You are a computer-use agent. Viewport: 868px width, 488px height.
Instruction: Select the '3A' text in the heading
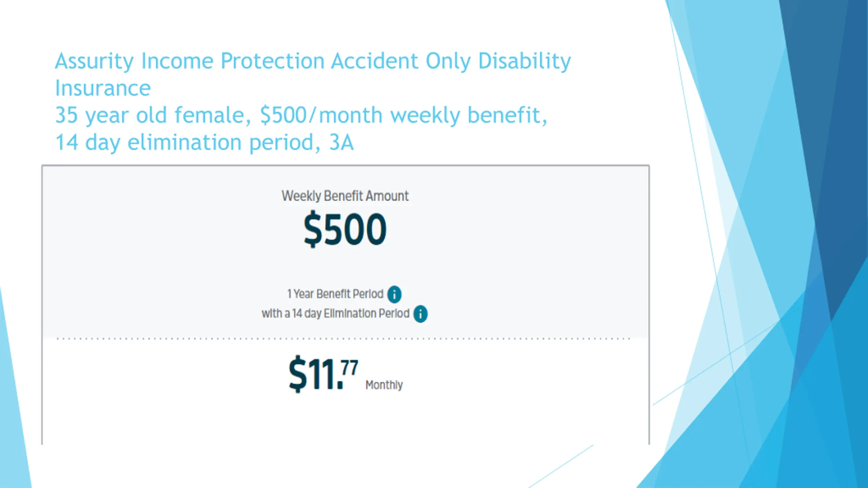(x=341, y=142)
